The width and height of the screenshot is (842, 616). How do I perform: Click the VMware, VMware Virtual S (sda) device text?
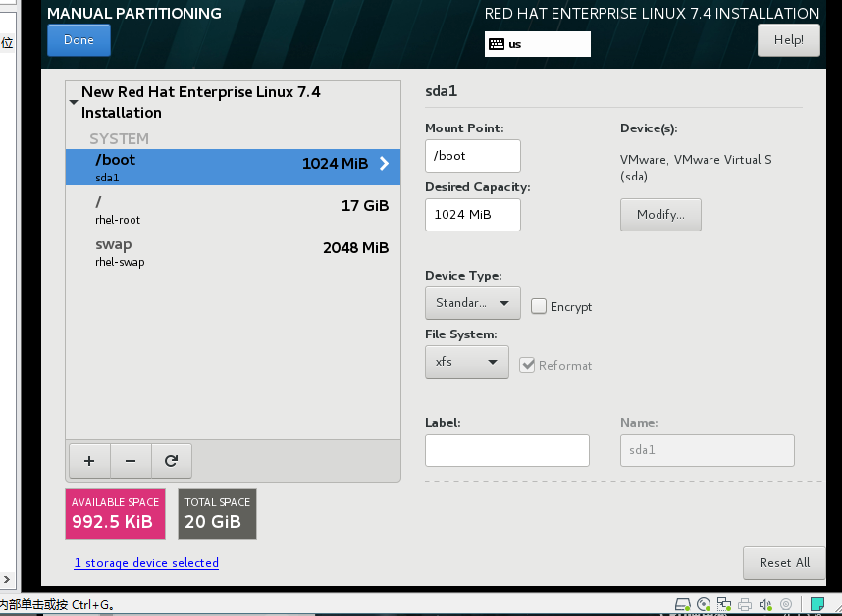696,168
